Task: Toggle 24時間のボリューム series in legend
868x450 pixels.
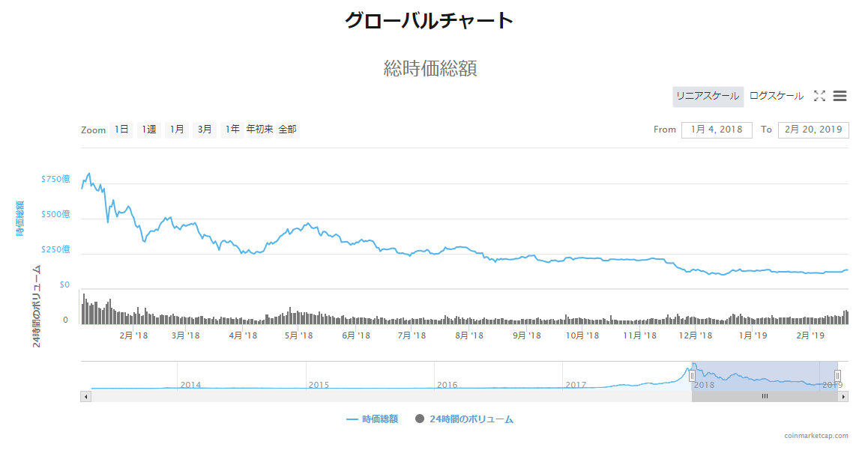Action: pyautogui.click(x=465, y=419)
